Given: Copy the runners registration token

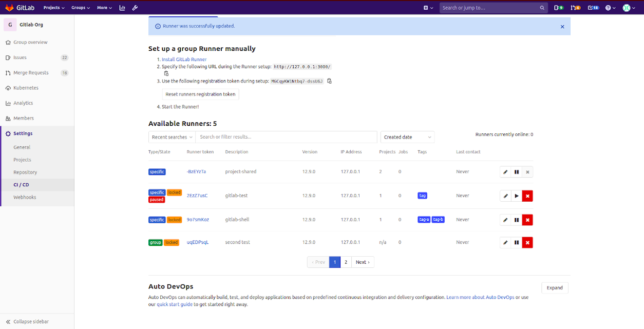Looking at the screenshot, I should pos(329,81).
